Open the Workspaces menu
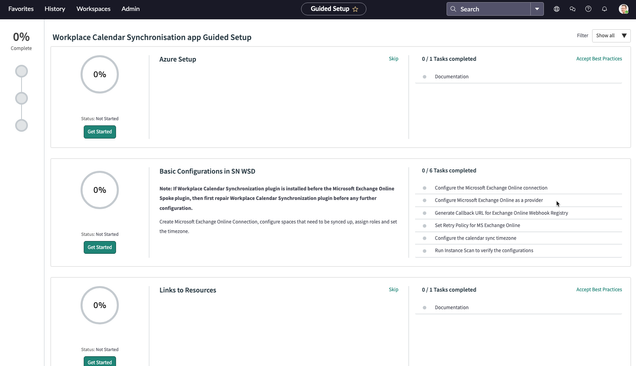636x366 pixels. coord(93,9)
